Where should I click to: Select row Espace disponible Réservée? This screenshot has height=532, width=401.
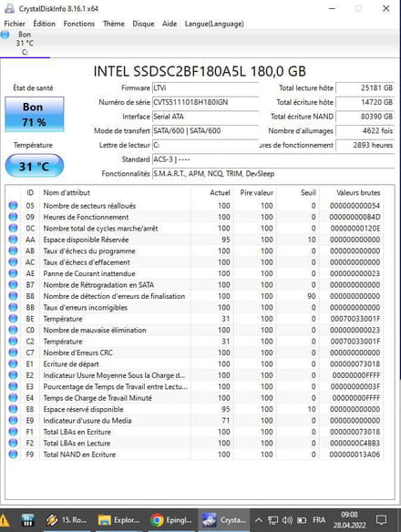point(195,240)
